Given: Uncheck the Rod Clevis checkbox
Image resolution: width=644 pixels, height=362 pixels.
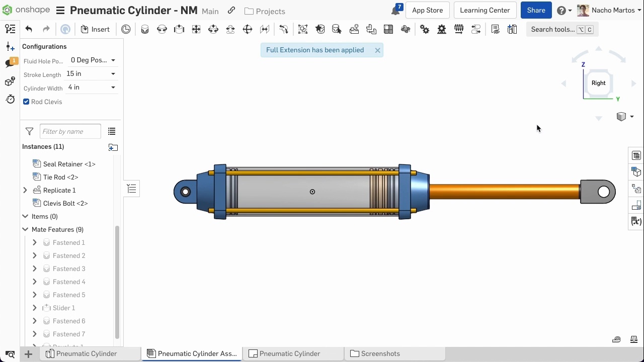Looking at the screenshot, I should coord(26,102).
